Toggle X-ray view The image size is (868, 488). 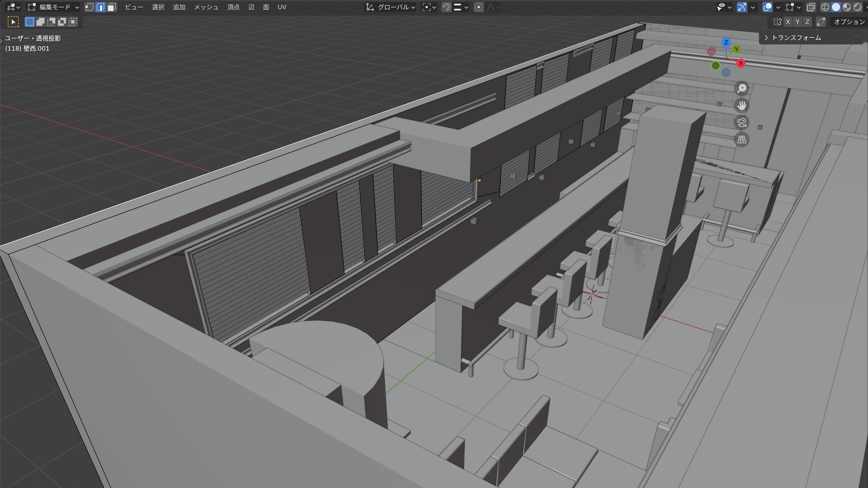811,7
